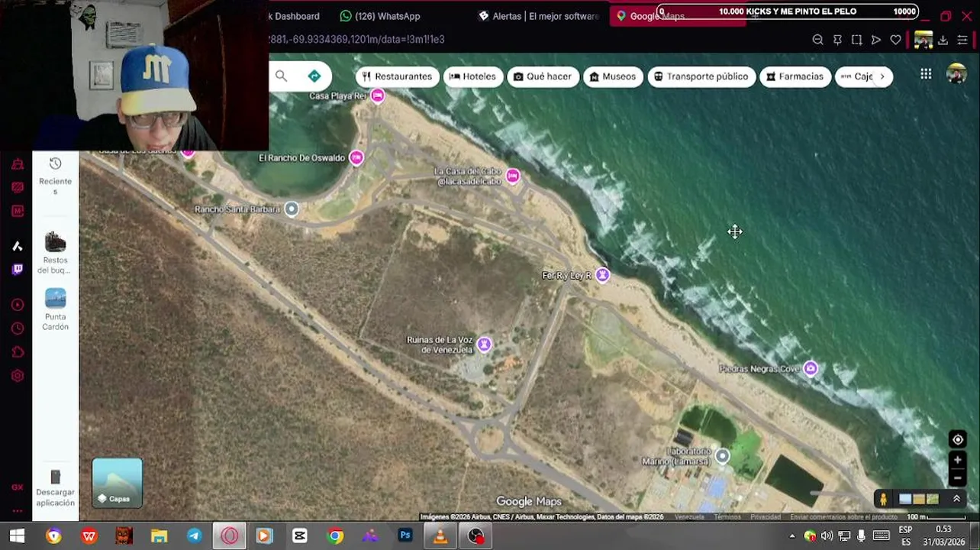The height and width of the screenshot is (550, 980).
Task: Open Telegram from the taskbar
Action: coord(194,536)
